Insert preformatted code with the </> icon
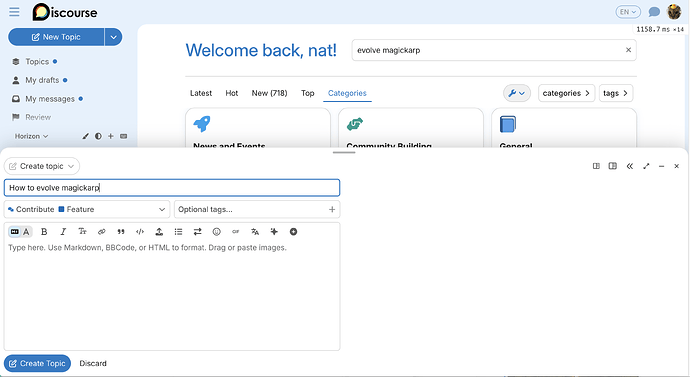This screenshot has width=690, height=377. 140,232
